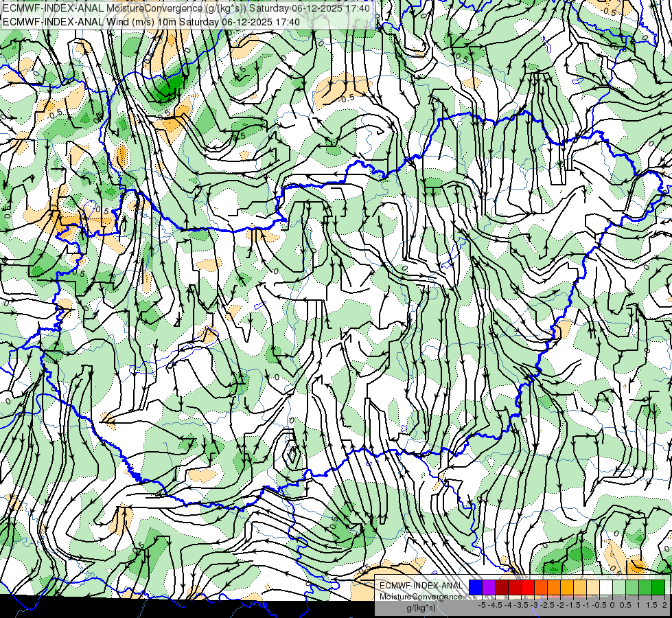Click the '2' value at legend scale end

(664, 605)
